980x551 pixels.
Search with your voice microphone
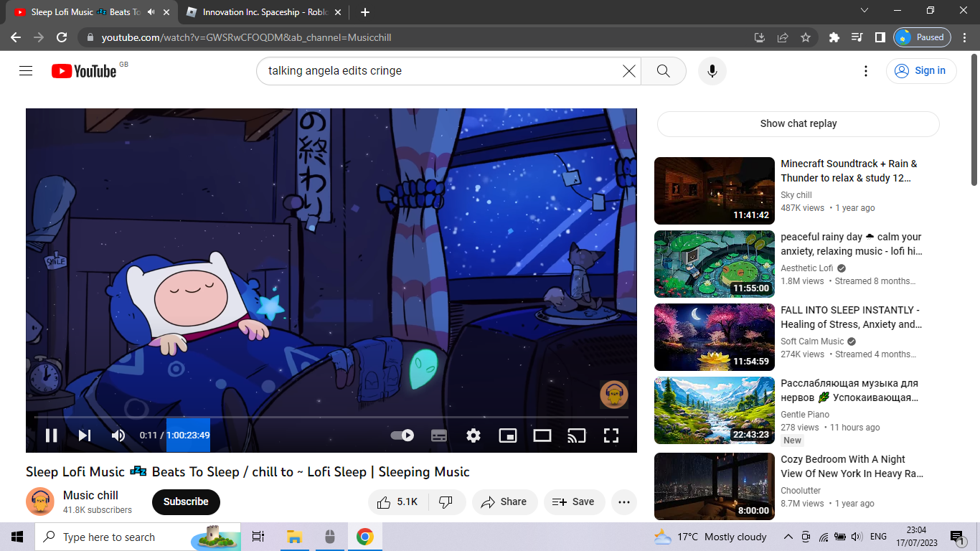tap(712, 70)
